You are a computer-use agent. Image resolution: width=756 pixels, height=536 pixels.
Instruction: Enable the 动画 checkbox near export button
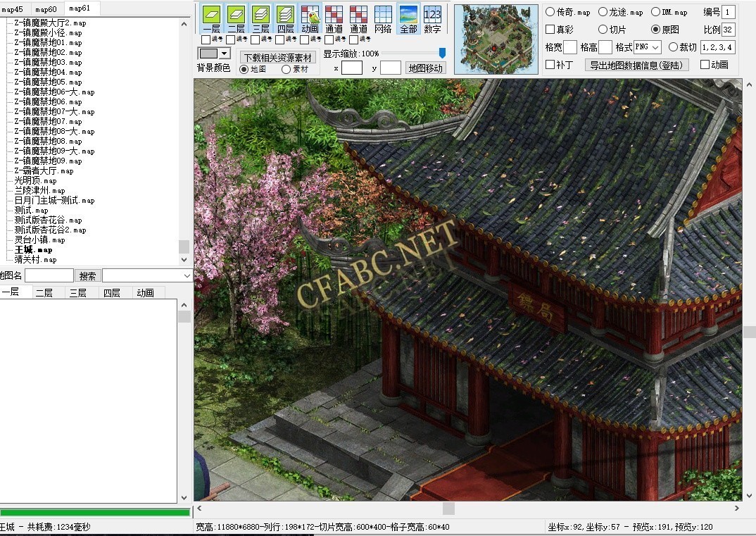point(705,64)
